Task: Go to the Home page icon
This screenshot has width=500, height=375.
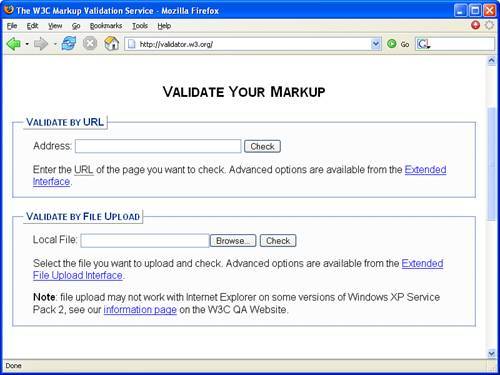Action: pos(111,44)
